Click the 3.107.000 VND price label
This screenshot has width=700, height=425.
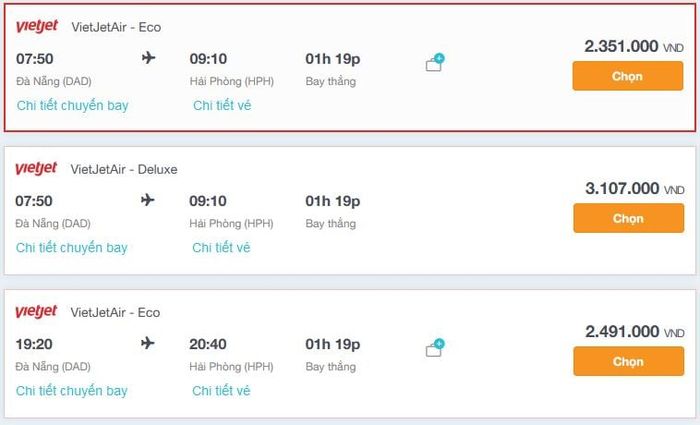click(634, 188)
